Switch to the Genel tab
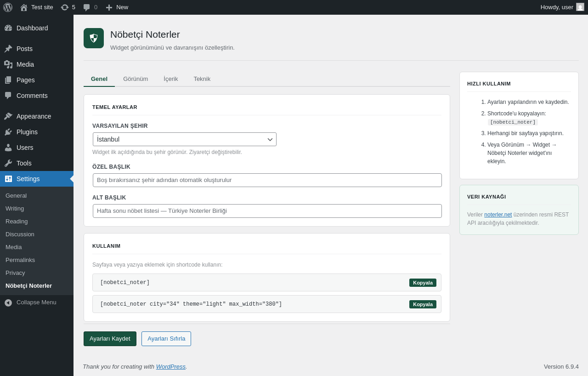This screenshot has height=376, width=588. click(99, 79)
